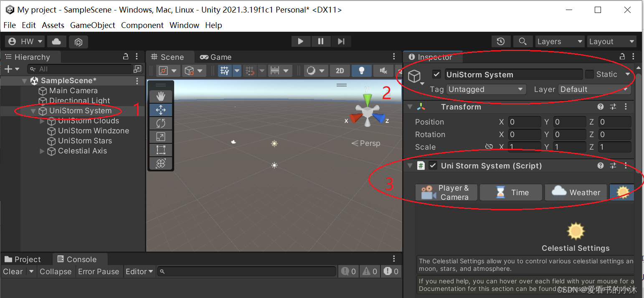The width and height of the screenshot is (644, 298).
Task: Open the Time settings button
Action: (511, 193)
